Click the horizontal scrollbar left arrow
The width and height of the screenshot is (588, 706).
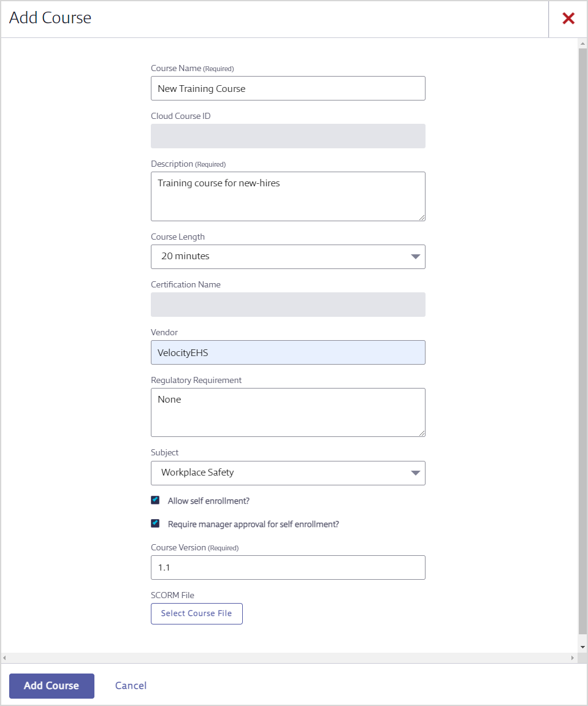[x=5, y=658]
